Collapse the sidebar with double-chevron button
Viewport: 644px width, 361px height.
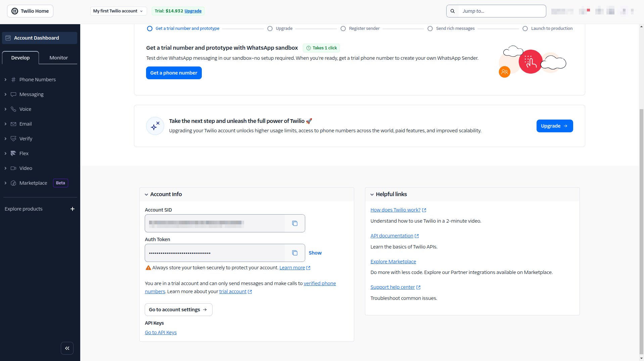[x=67, y=348]
